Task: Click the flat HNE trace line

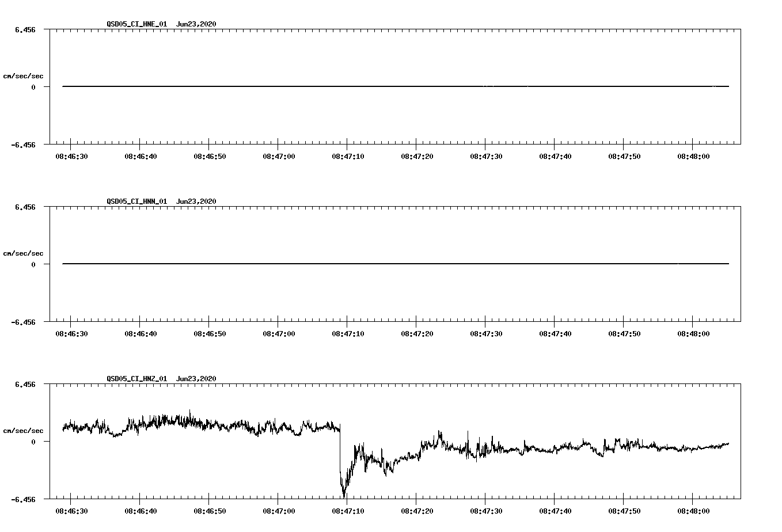Action: click(396, 86)
